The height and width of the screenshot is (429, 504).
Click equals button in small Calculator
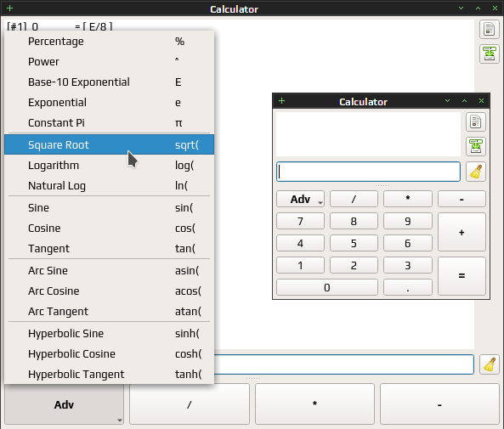462,276
